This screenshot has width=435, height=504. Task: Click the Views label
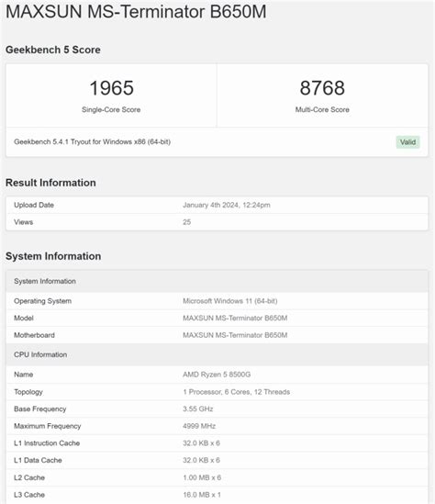[x=24, y=222]
